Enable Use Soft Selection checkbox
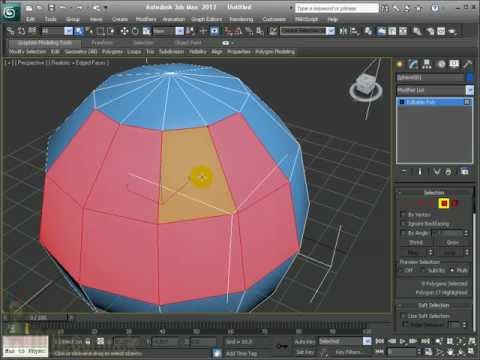The width and height of the screenshot is (480, 360). pyautogui.click(x=403, y=315)
